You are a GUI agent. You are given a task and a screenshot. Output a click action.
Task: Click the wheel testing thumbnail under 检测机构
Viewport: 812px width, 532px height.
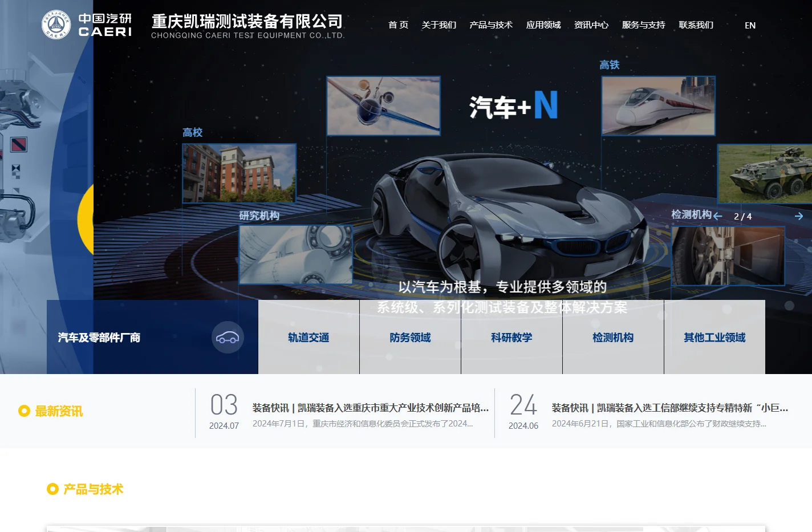(728, 256)
